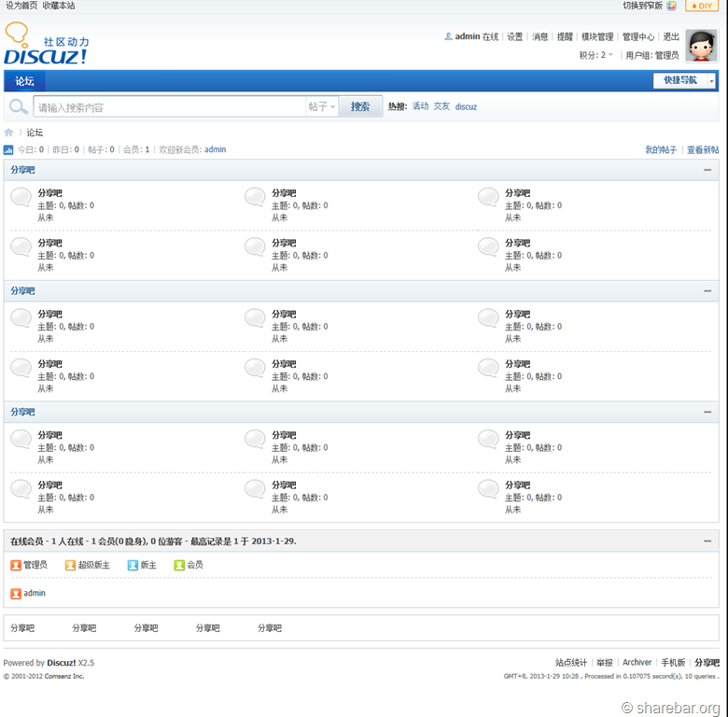The image size is (728, 717).
Task: Click the DIY button
Action: point(701,6)
